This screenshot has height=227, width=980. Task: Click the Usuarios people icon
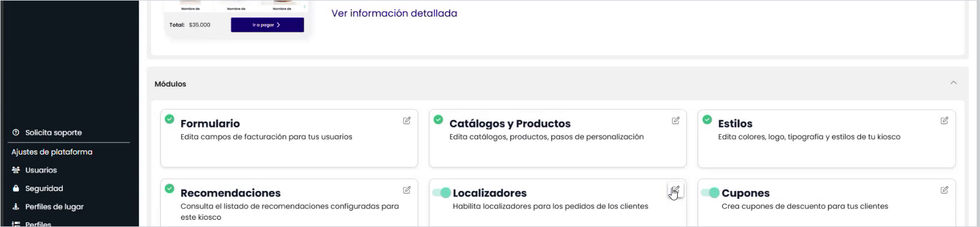click(x=16, y=170)
